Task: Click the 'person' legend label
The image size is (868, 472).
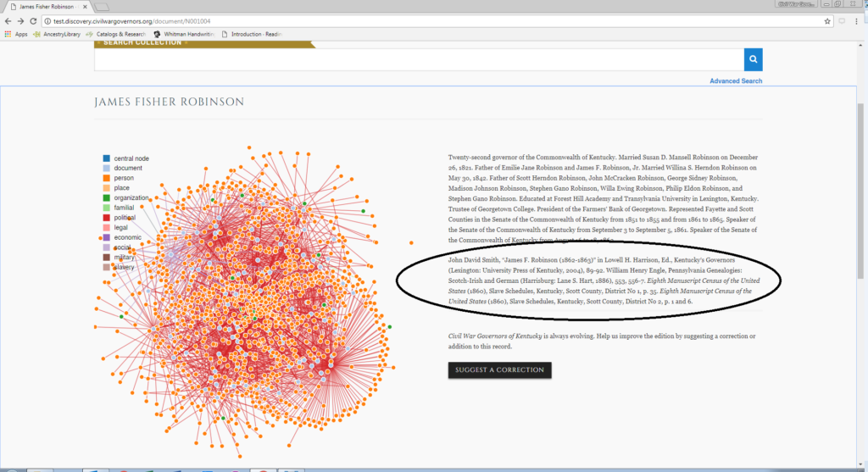Action: (x=124, y=178)
